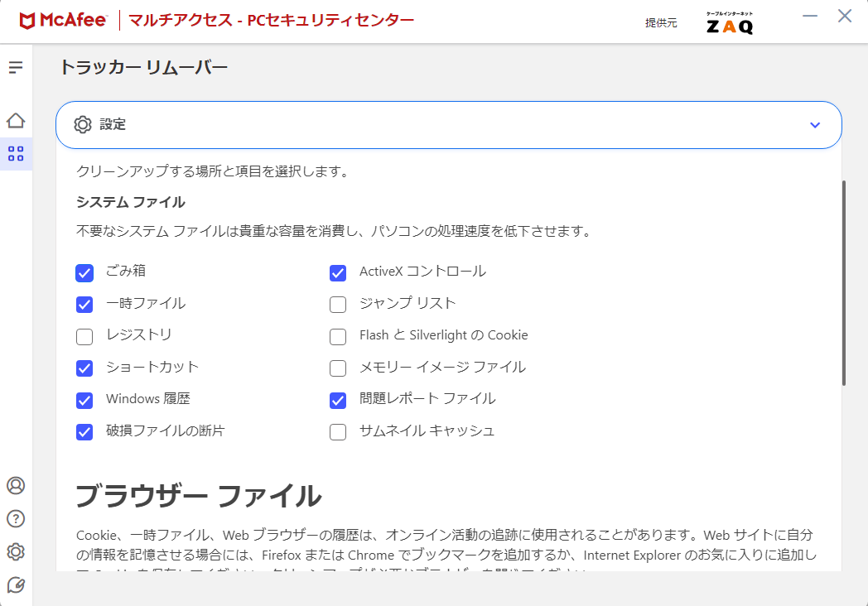
Task: Click クリーンアップする場所と項目を選択します text
Action: [x=213, y=171]
